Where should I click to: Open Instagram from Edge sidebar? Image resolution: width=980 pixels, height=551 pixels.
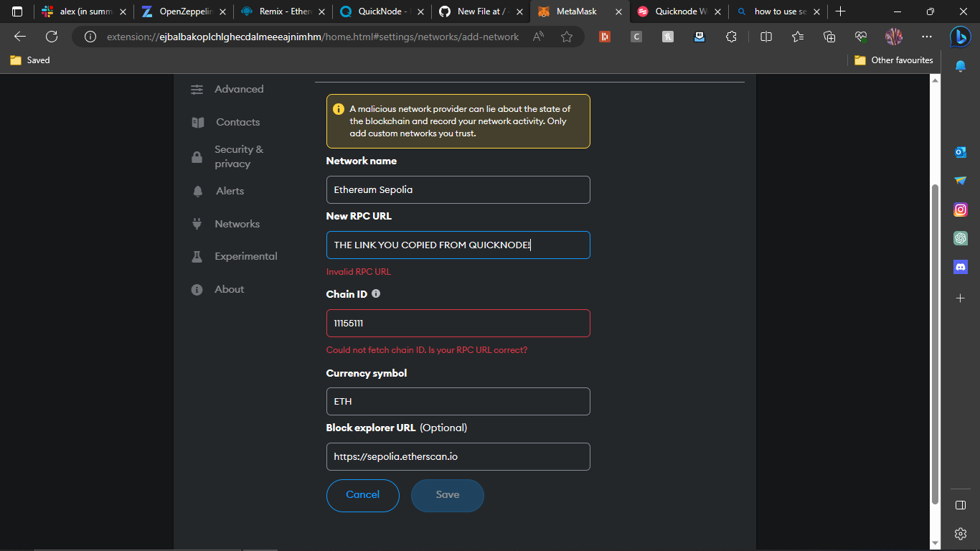pyautogui.click(x=961, y=209)
